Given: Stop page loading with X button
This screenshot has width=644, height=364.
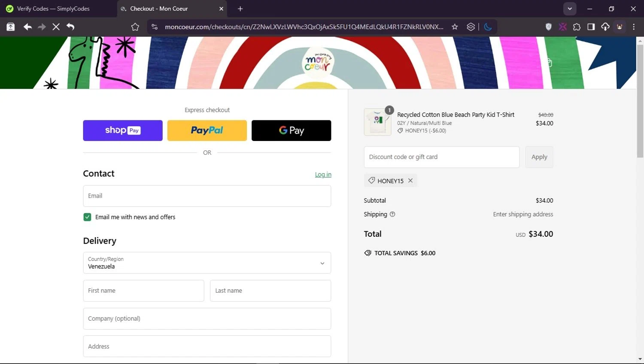Looking at the screenshot, I should tap(56, 27).
